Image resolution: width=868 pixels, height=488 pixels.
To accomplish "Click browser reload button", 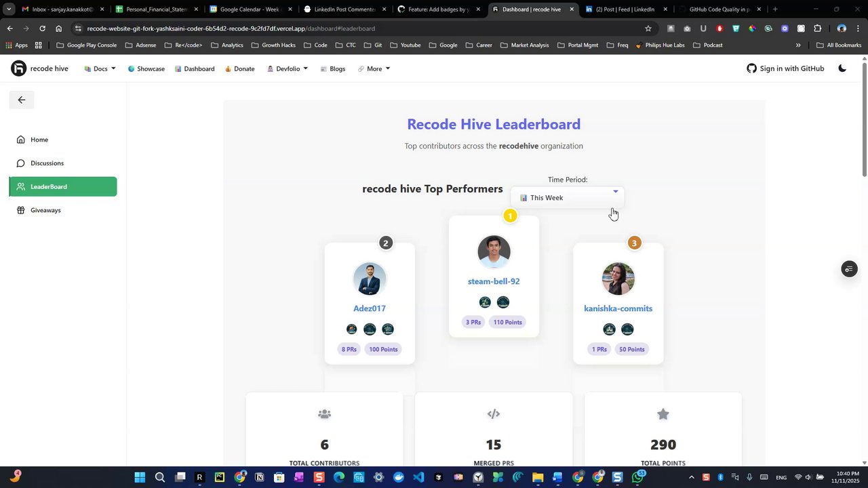I will [x=42, y=28].
